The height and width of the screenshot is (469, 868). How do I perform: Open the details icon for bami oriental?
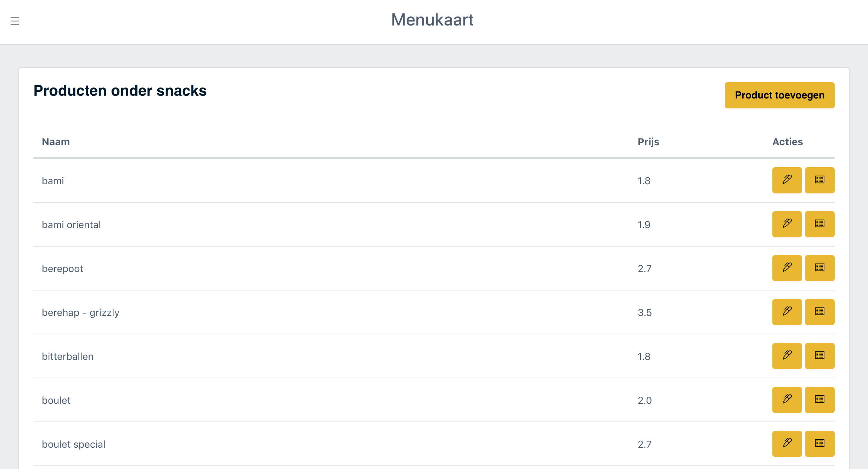point(819,224)
